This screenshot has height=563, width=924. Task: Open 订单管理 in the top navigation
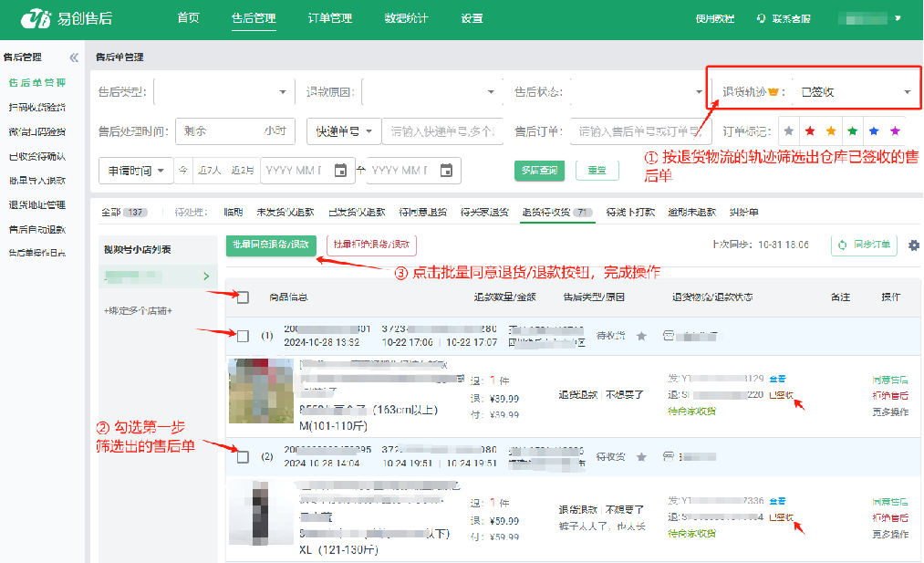329,18
